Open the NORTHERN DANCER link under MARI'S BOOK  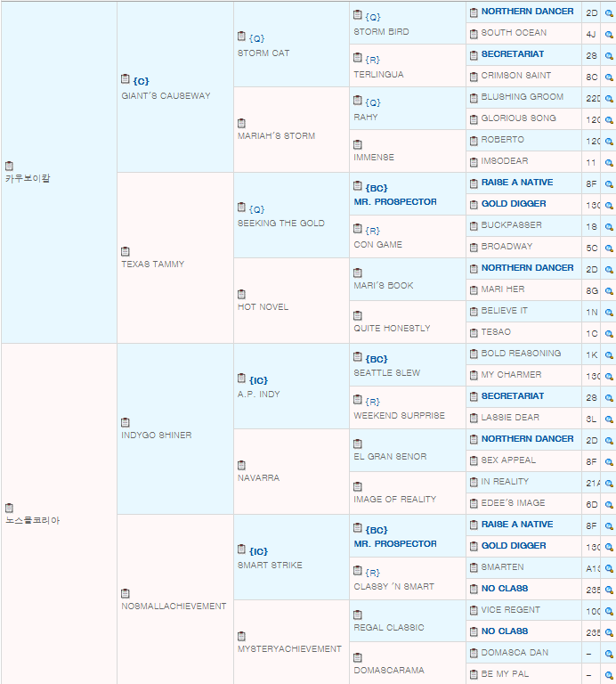pos(527,268)
